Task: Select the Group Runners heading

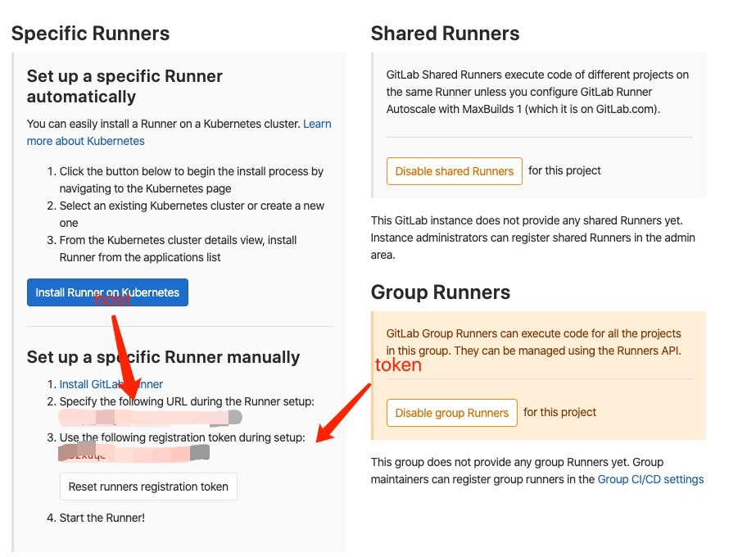Action: pos(440,292)
